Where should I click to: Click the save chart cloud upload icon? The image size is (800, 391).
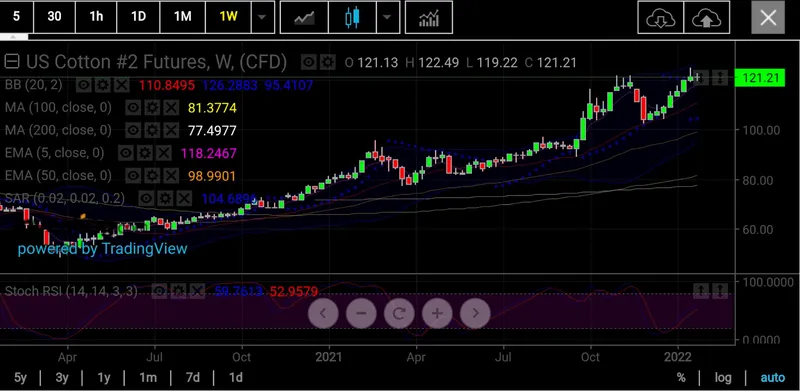(707, 17)
